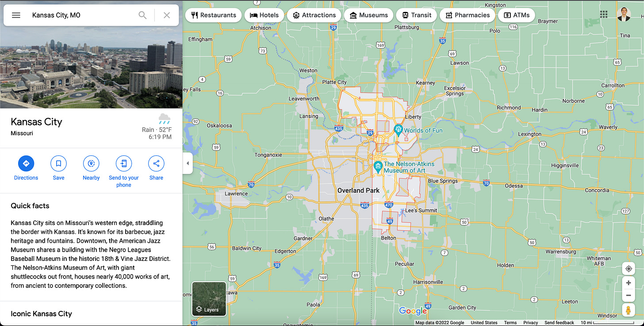644x326 pixels.
Task: Open the hamburger menu
Action: tap(16, 15)
